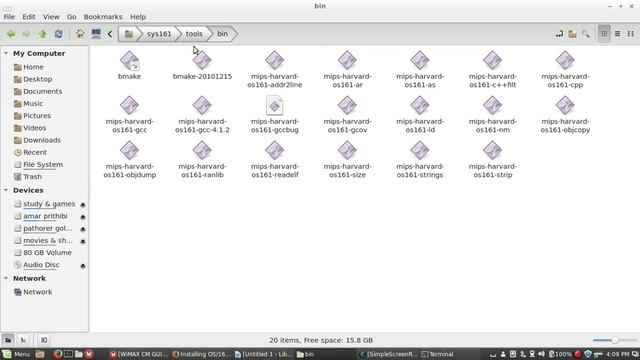The height and width of the screenshot is (360, 640).
Task: Select mips-harvard-os161-ar file
Action: [347, 61]
